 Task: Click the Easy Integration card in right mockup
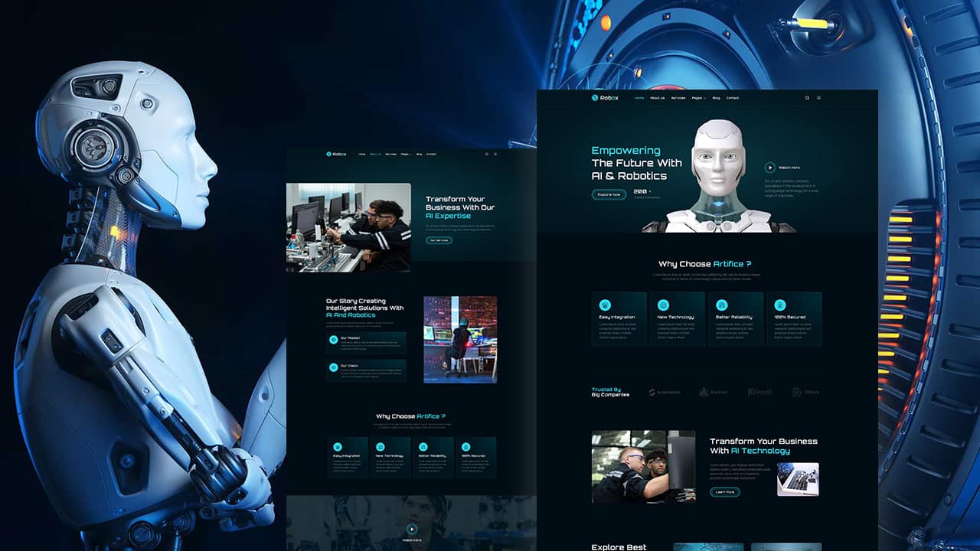click(619, 319)
